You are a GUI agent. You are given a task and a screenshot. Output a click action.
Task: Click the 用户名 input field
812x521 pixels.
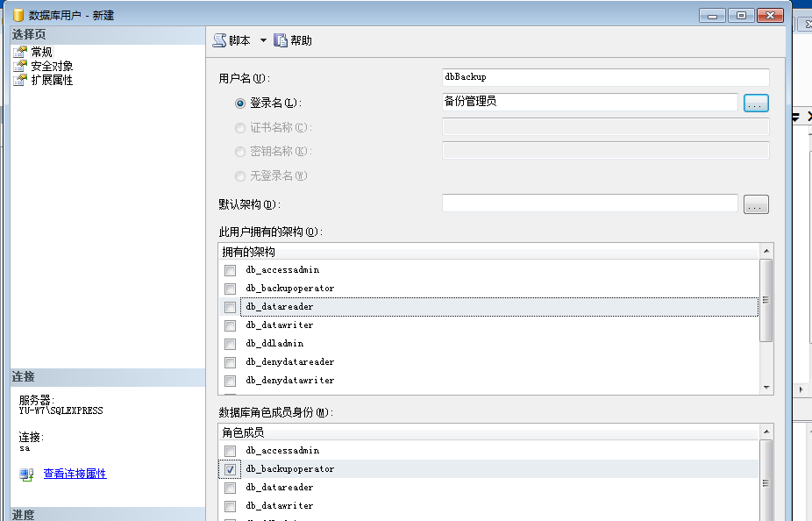(605, 77)
